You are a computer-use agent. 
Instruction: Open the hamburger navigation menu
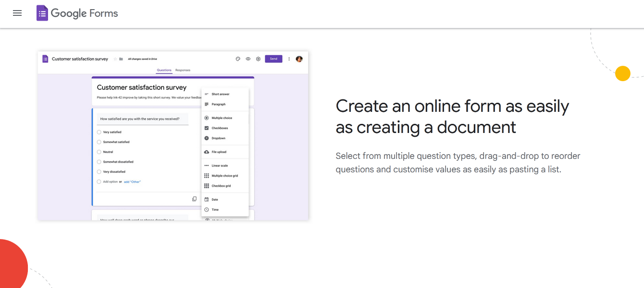click(x=17, y=13)
